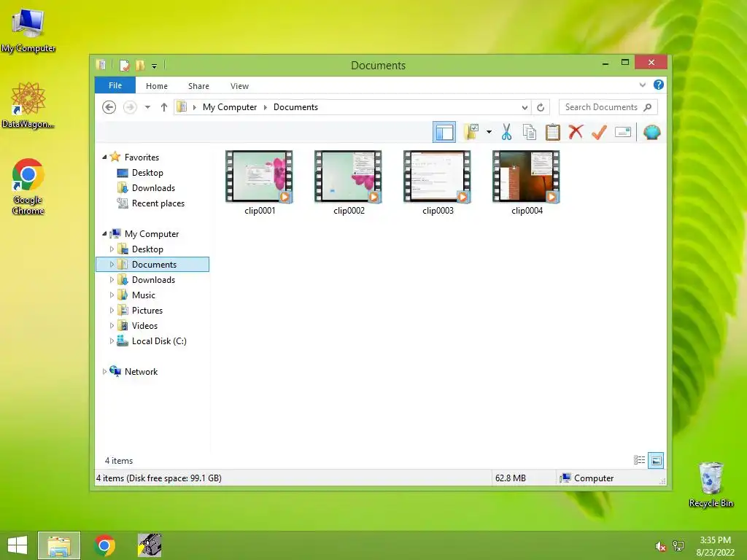Select Local Disk (C:) in tree
This screenshot has width=747, height=560.
tap(159, 341)
